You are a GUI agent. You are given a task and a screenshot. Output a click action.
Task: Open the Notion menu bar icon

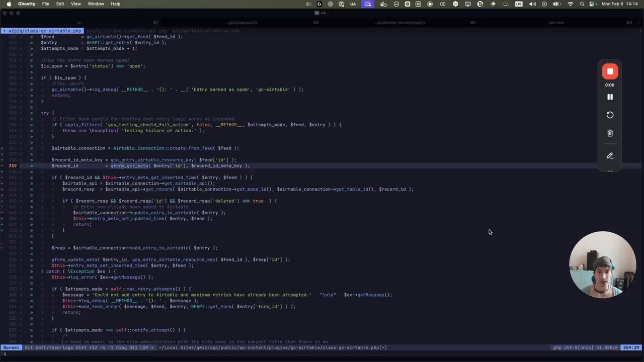coord(418,4)
